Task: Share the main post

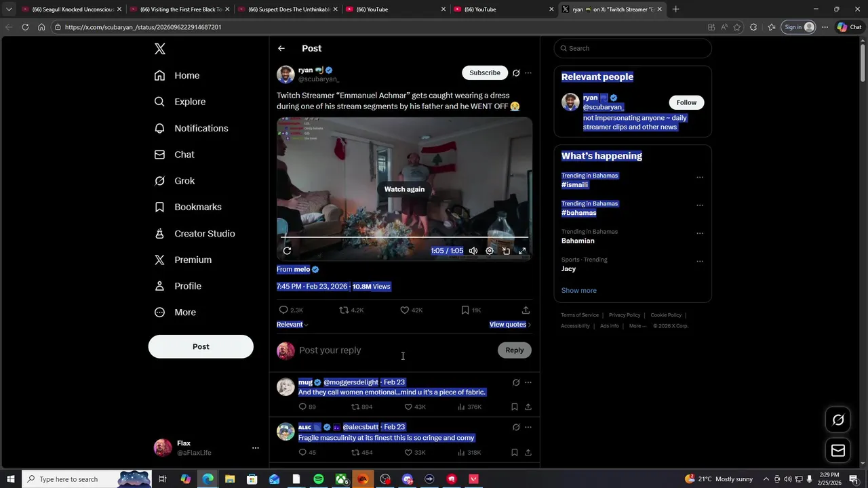Action: point(526,310)
